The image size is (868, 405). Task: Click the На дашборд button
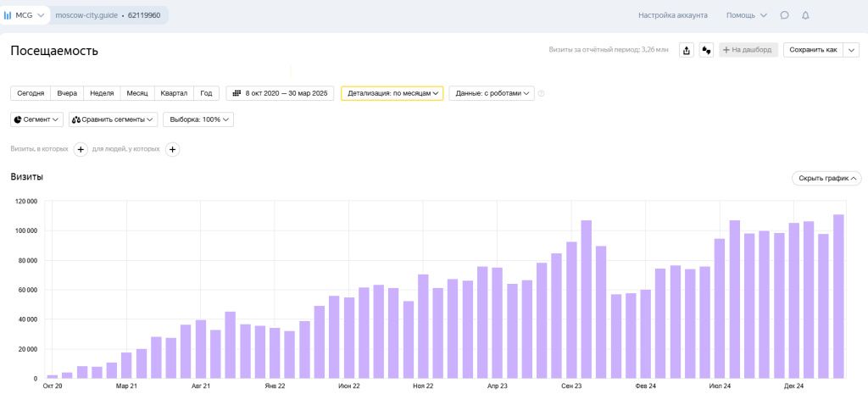point(748,50)
